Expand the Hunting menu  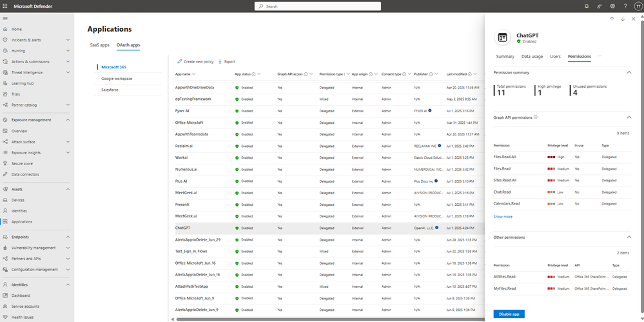coord(68,51)
